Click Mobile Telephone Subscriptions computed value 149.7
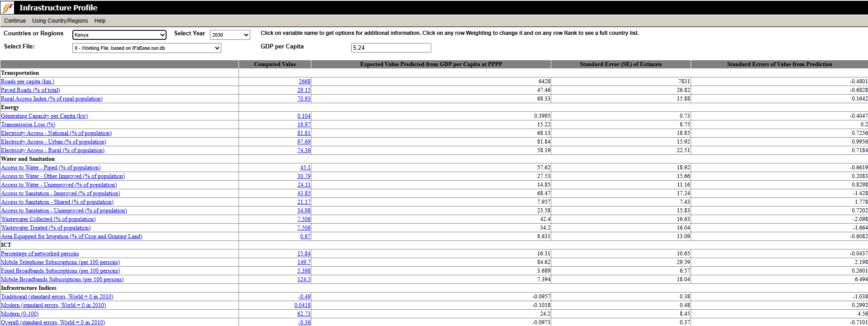Screen dimensions: 868x326 pyautogui.click(x=304, y=262)
